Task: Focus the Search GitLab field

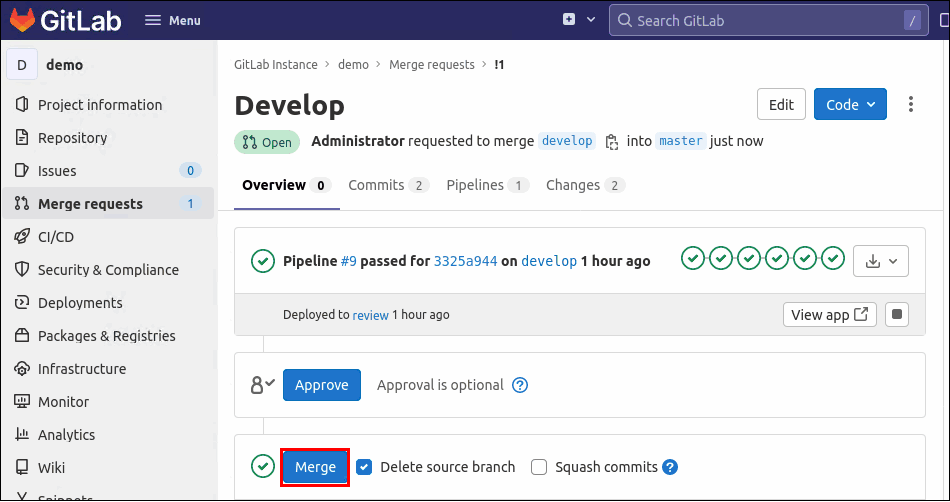Action: point(768,21)
